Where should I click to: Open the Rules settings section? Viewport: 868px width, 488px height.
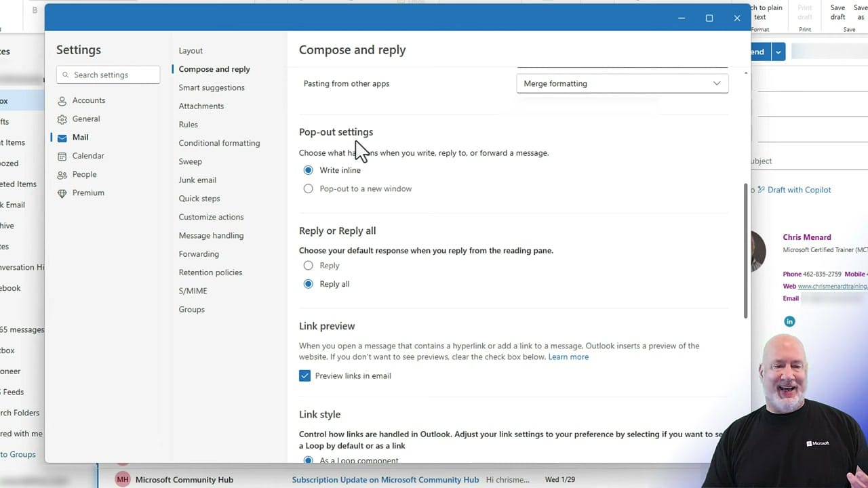click(188, 124)
